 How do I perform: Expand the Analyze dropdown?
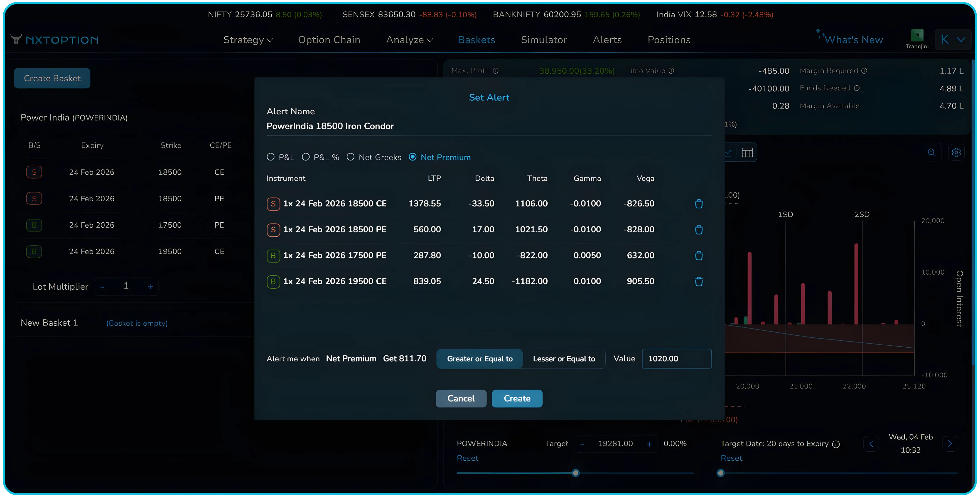pyautogui.click(x=409, y=40)
